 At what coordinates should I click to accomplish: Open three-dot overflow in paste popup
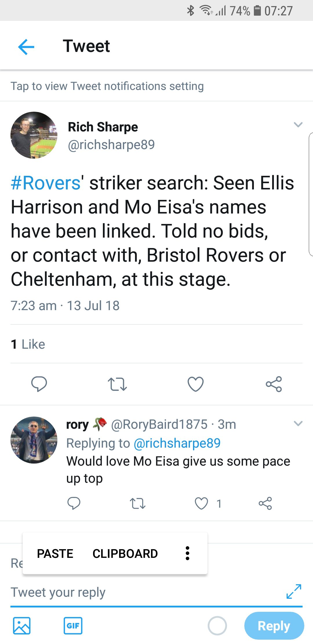188,553
